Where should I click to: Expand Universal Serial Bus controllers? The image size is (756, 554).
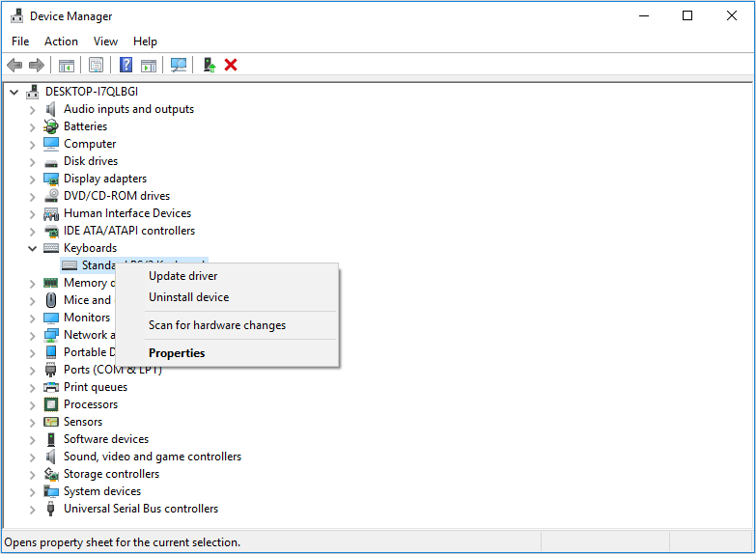point(32,509)
